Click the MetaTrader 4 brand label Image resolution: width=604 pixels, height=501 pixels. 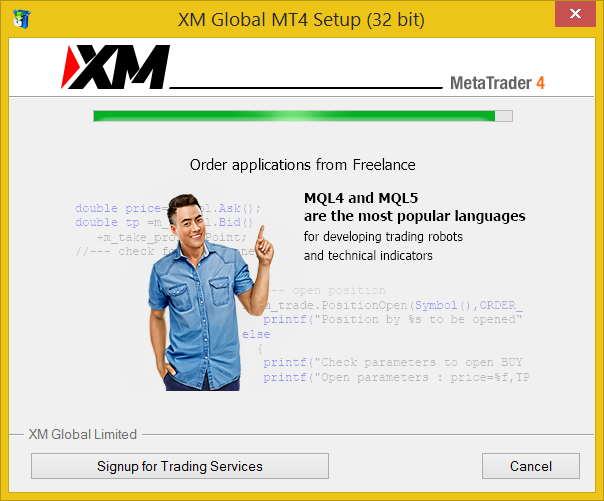coord(497,83)
